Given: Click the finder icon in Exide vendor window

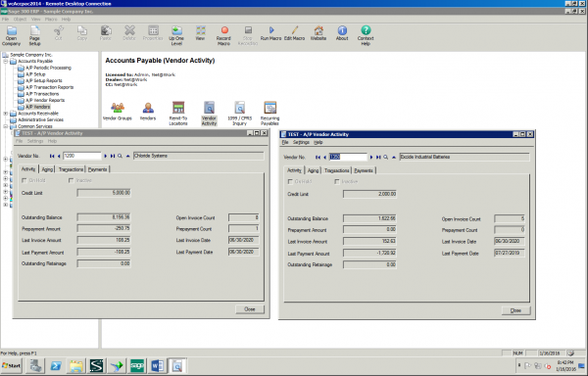Looking at the screenshot, I should (385, 157).
